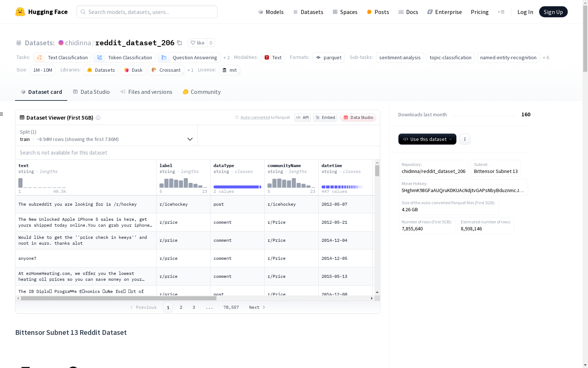This screenshot has height=368, width=588.
Task: Go to page 3 of viewer
Action: [194, 307]
